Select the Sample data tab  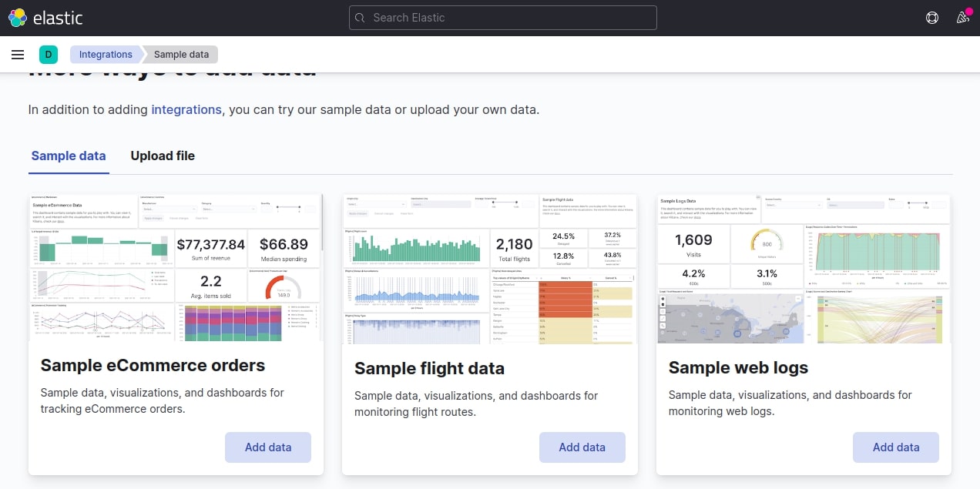click(69, 156)
